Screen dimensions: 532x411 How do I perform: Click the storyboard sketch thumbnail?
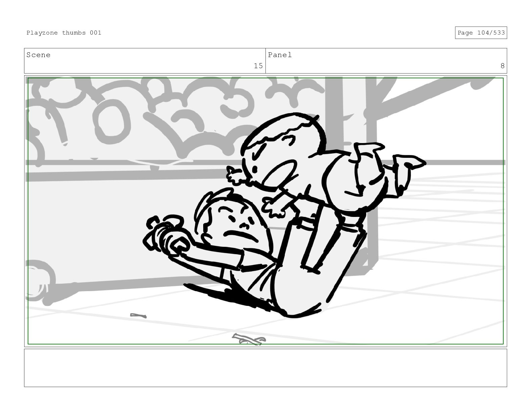tap(265, 211)
